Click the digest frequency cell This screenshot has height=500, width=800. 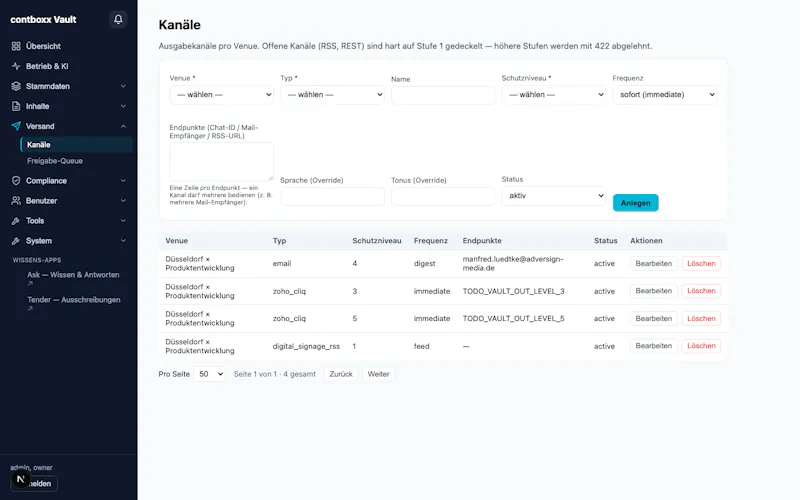pyautogui.click(x=424, y=263)
